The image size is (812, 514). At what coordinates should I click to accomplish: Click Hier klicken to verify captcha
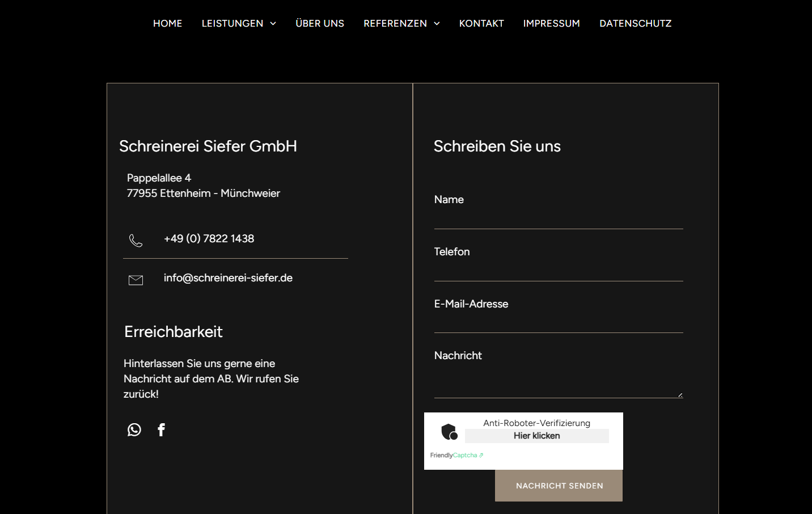click(536, 436)
